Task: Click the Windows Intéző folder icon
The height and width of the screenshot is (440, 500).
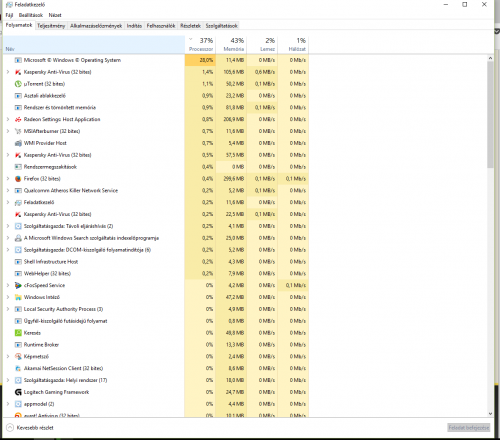Action: [18, 297]
